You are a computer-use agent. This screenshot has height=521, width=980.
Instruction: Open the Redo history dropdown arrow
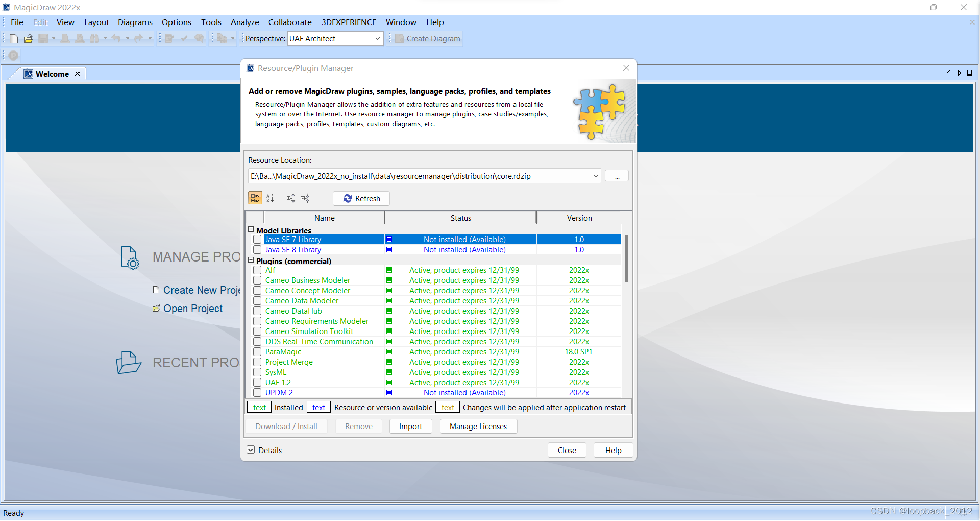(x=150, y=39)
